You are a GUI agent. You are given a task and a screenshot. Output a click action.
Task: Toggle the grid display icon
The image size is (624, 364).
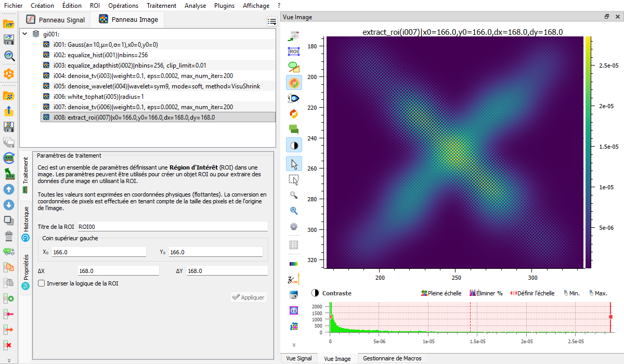click(x=294, y=244)
